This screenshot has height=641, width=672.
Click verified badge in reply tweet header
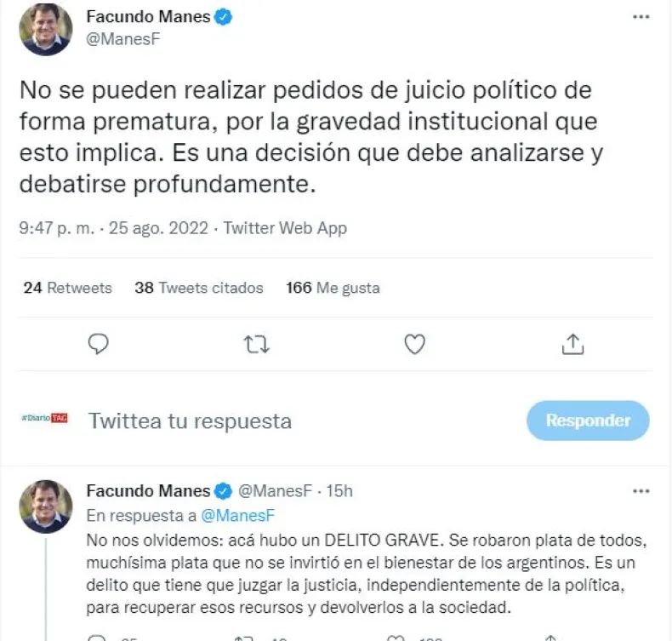point(223,491)
